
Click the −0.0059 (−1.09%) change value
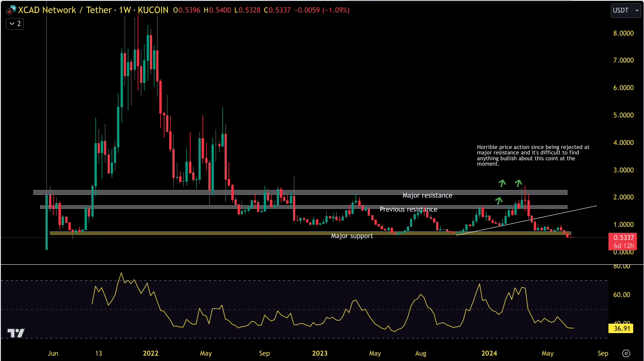(x=323, y=10)
